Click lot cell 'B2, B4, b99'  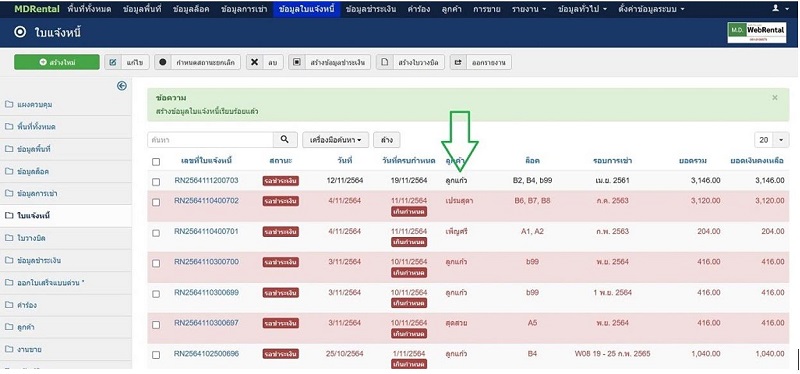pyautogui.click(x=532, y=180)
